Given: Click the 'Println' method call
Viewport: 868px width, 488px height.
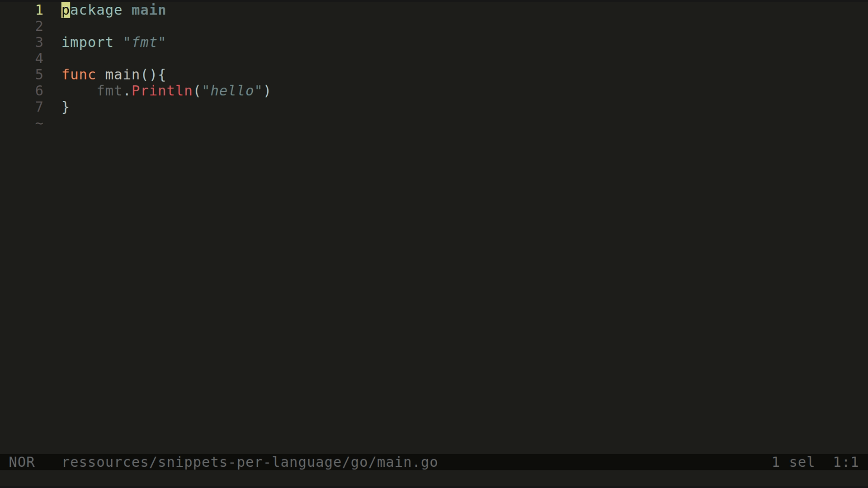Looking at the screenshot, I should (x=162, y=91).
